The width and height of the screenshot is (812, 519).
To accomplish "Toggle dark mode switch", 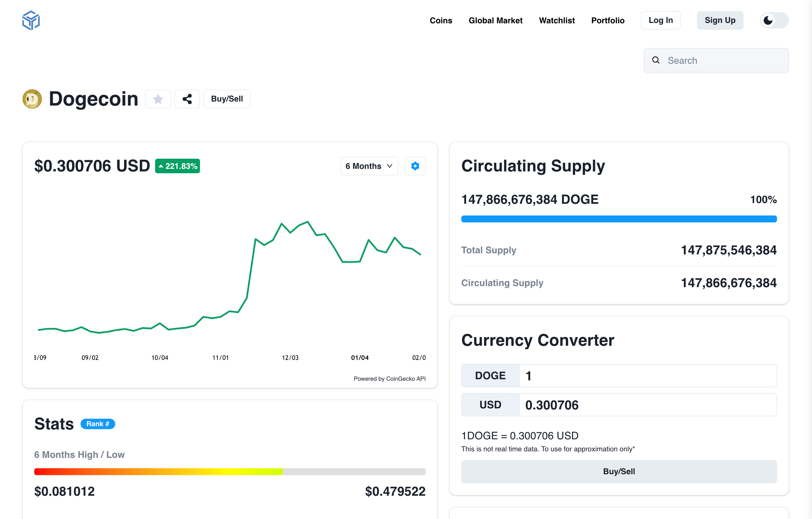I will tap(774, 20).
